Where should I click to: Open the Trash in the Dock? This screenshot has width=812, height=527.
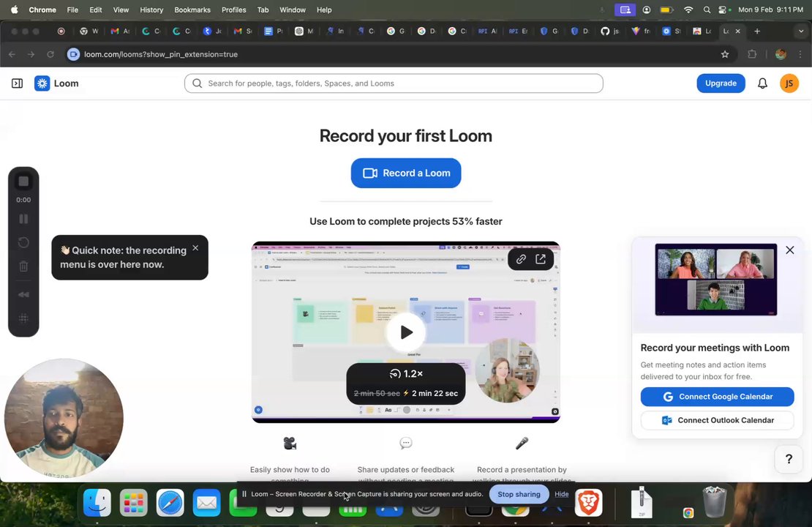pyautogui.click(x=715, y=501)
